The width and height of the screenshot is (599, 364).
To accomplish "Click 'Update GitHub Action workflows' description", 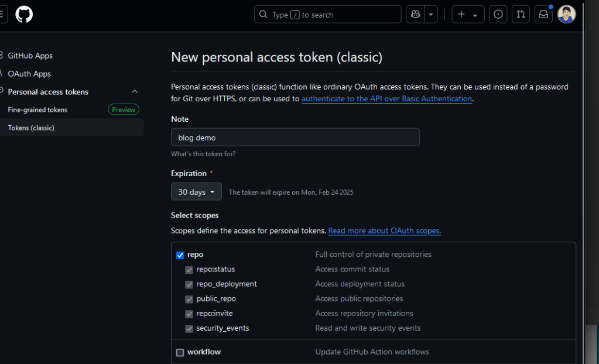I will 372,352.
